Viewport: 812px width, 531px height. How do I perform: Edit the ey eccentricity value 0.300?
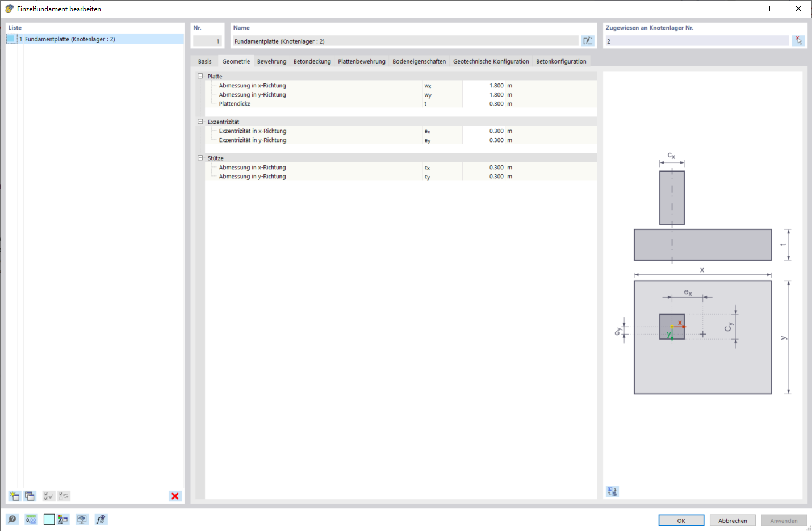click(x=483, y=140)
